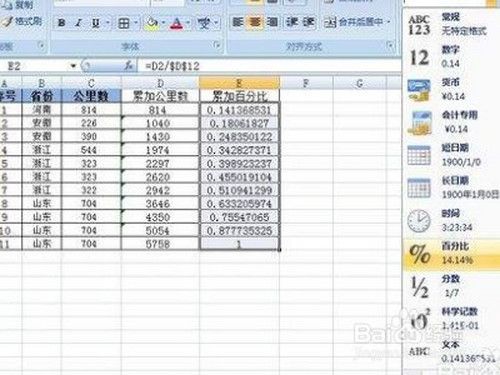Click cell B2 containing 河南

42,110
